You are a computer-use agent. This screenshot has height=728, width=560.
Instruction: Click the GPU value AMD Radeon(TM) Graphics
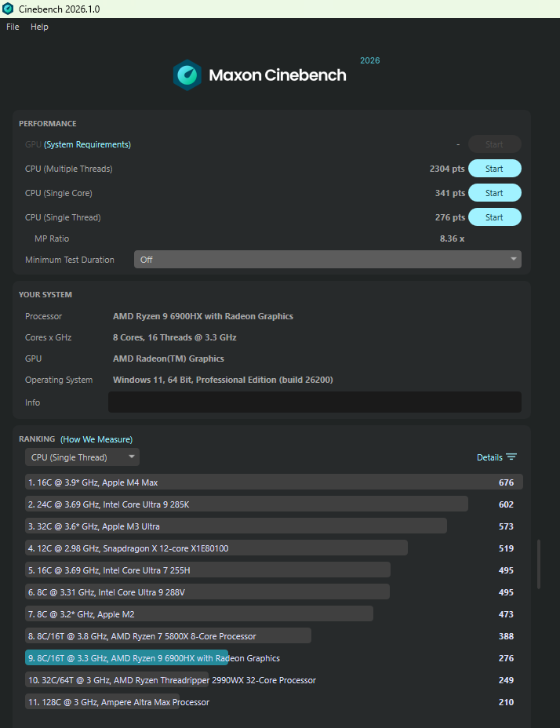[168, 359]
